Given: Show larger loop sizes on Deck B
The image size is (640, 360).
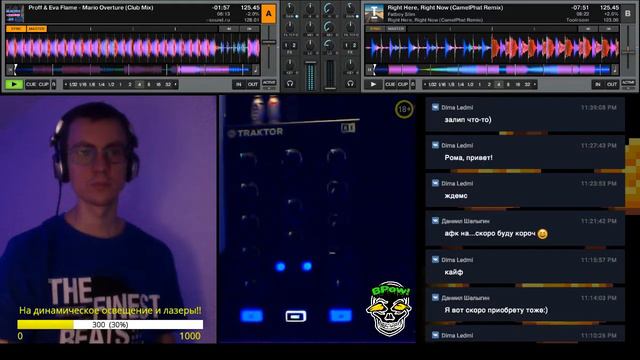Looking at the screenshot, I should pos(535,84).
